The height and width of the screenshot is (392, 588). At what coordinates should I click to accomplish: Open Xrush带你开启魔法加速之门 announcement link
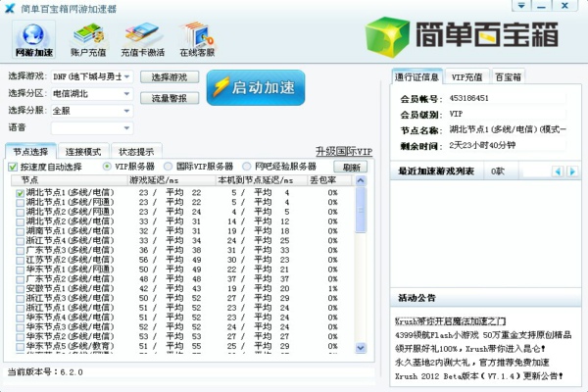point(450,321)
